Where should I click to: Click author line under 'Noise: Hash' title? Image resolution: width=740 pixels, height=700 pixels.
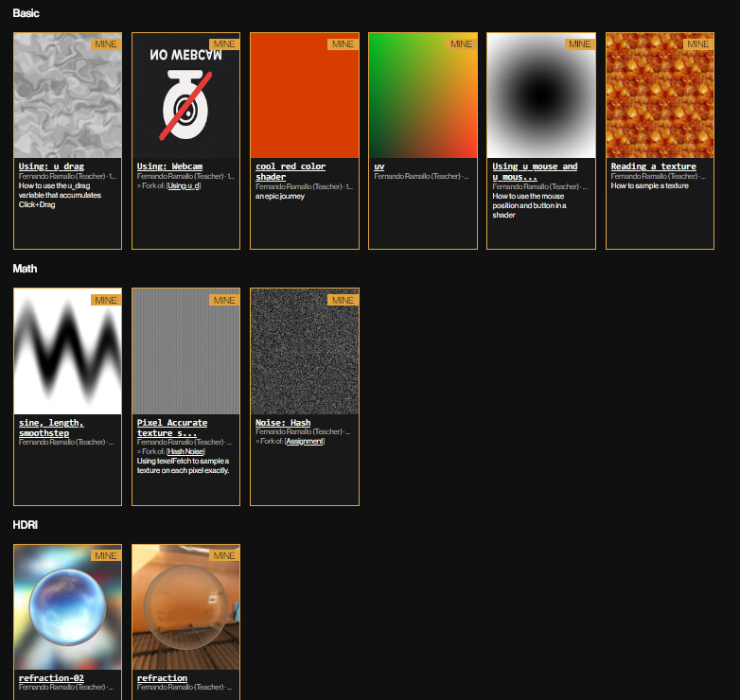point(303,431)
